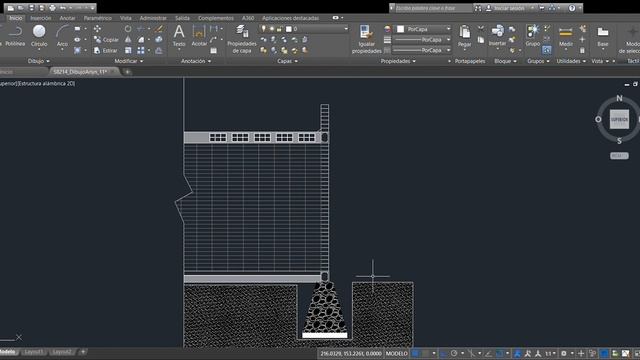Click the undo arrow in quick access toolbar
This screenshot has height=360, width=640.
tap(63, 8)
